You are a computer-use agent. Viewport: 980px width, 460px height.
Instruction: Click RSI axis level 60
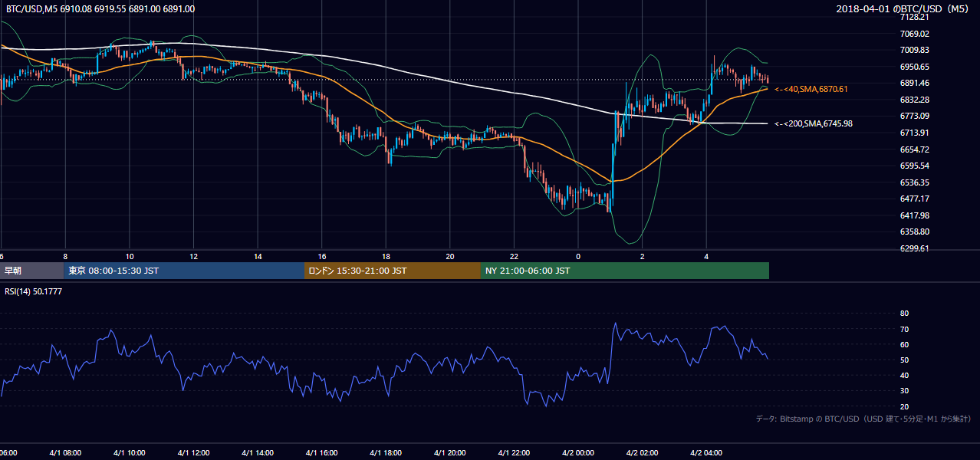click(x=904, y=344)
